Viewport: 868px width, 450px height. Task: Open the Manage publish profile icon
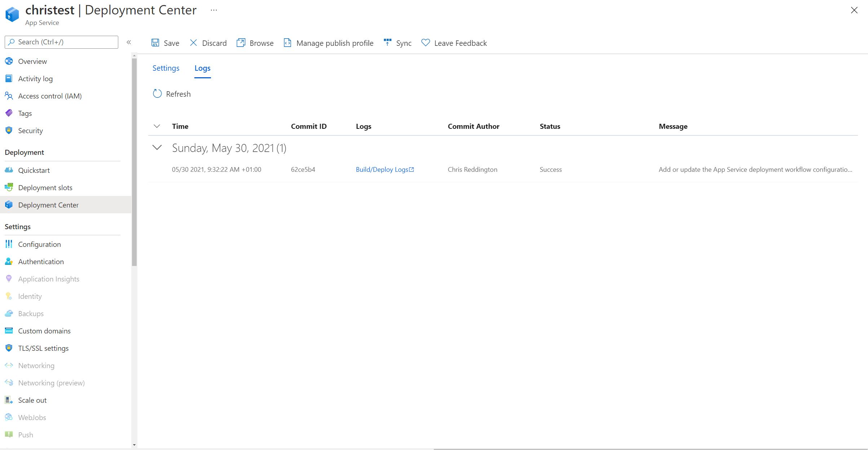tap(287, 43)
